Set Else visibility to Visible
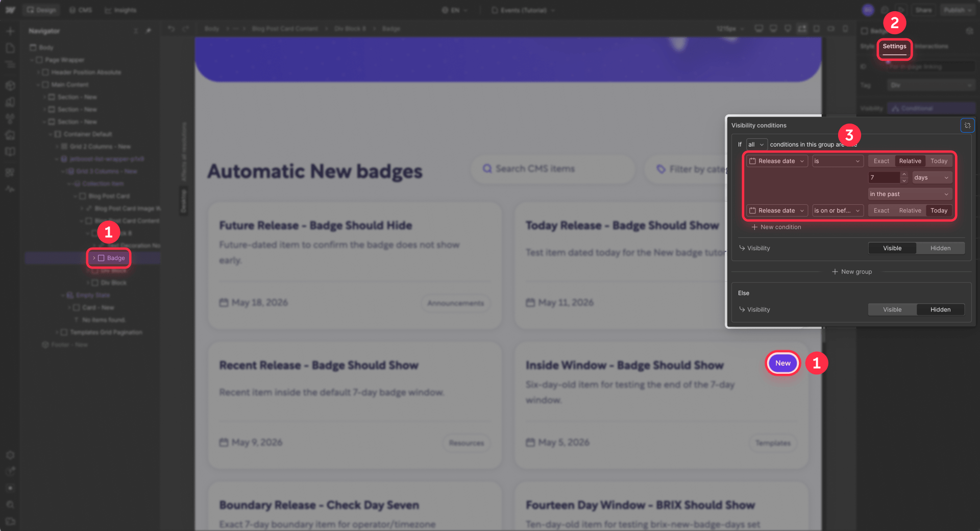 (x=892, y=309)
